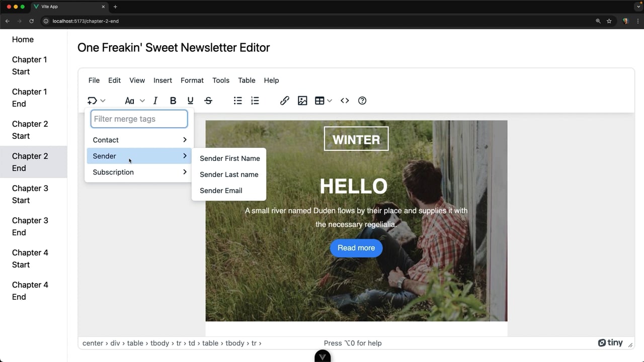644x362 pixels.
Task: Open the View menu
Action: [x=137, y=80]
